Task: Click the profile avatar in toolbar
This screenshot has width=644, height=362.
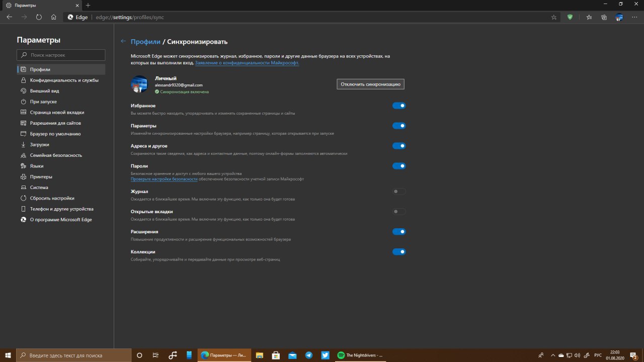Action: [x=619, y=17]
